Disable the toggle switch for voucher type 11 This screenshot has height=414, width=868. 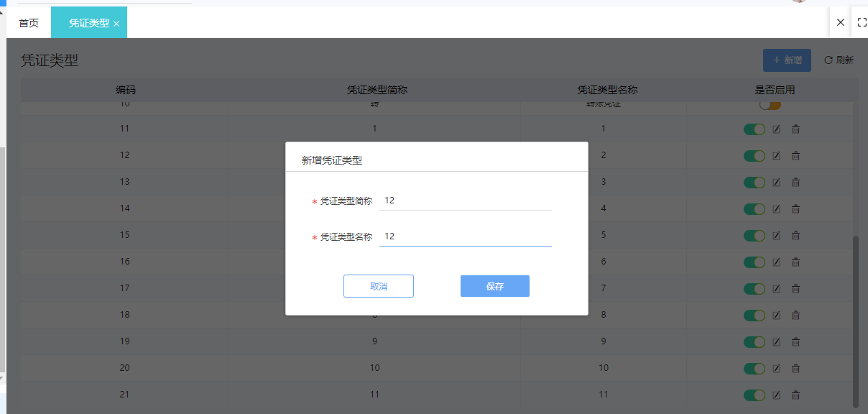click(754, 129)
